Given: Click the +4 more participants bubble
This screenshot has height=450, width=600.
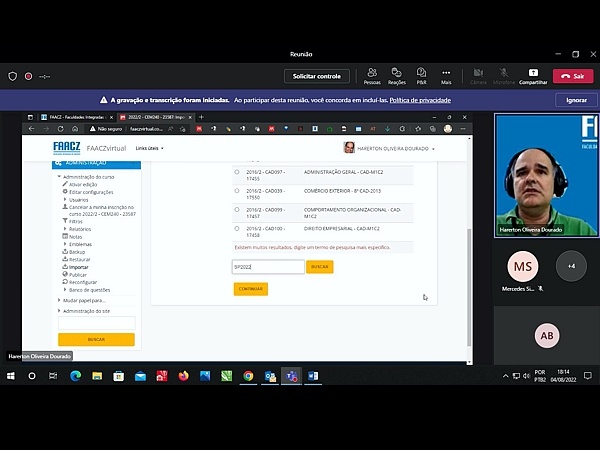Looking at the screenshot, I should (571, 266).
